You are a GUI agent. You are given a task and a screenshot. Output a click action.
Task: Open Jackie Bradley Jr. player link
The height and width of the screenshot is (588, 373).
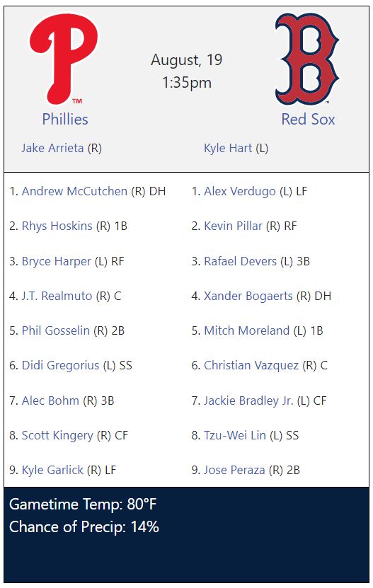[x=248, y=400]
